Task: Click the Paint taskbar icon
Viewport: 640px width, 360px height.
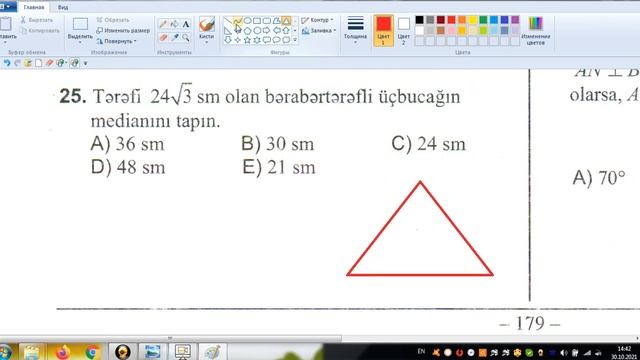Action: pyautogui.click(x=212, y=352)
